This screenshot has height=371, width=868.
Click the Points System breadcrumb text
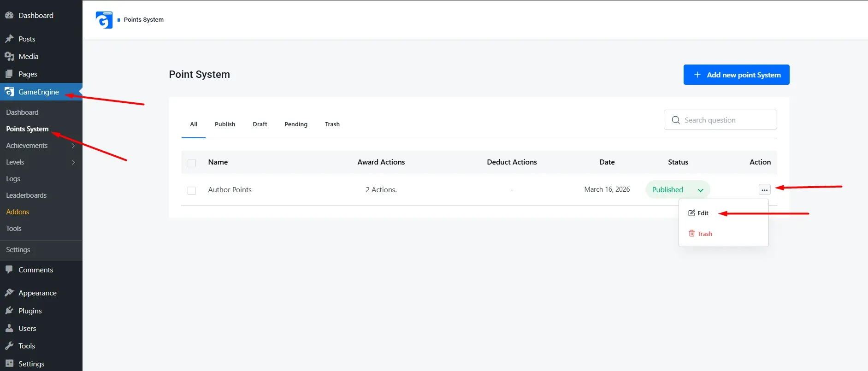(x=144, y=19)
